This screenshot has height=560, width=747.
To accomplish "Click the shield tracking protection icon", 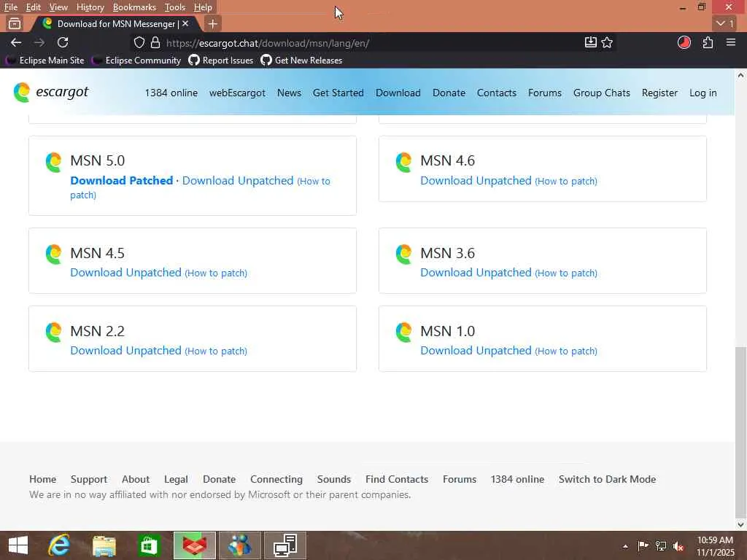I will [139, 43].
